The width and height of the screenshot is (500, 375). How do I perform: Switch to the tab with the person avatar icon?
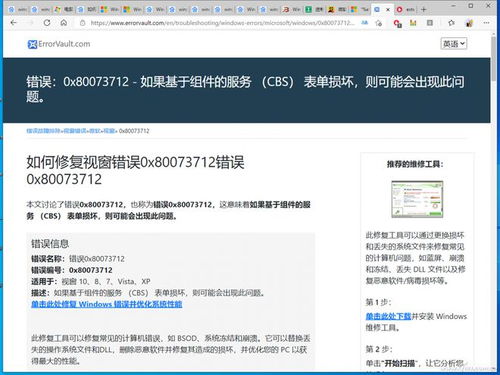(337, 9)
